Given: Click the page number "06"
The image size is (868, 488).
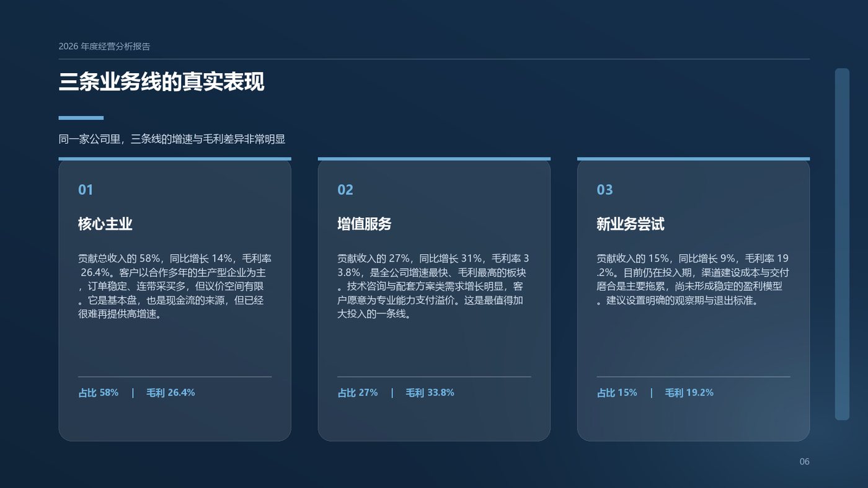Looking at the screenshot, I should coord(804,461).
